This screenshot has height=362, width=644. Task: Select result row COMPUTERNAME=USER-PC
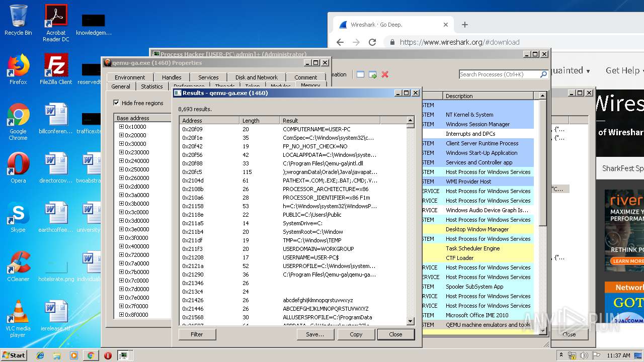click(x=293, y=129)
